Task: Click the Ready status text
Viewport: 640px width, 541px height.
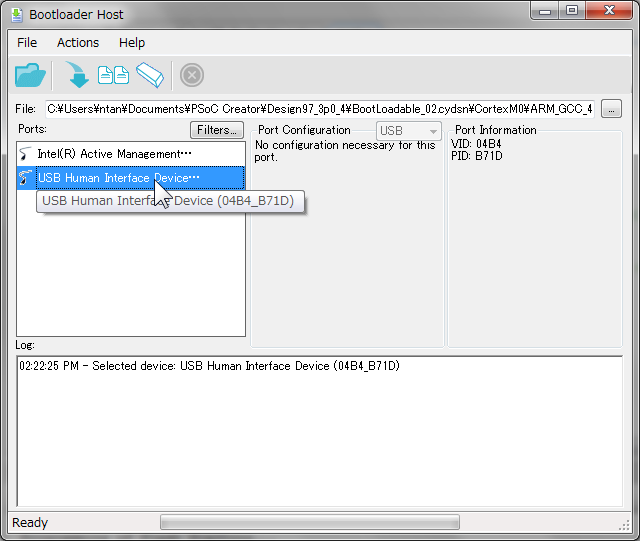Action: pos(30,523)
